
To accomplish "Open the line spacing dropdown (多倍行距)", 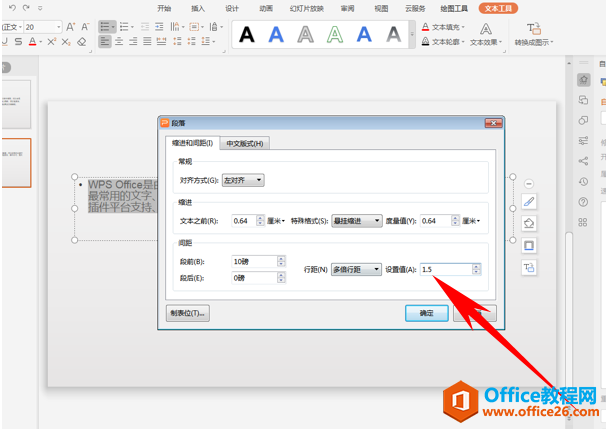I will tap(356, 269).
